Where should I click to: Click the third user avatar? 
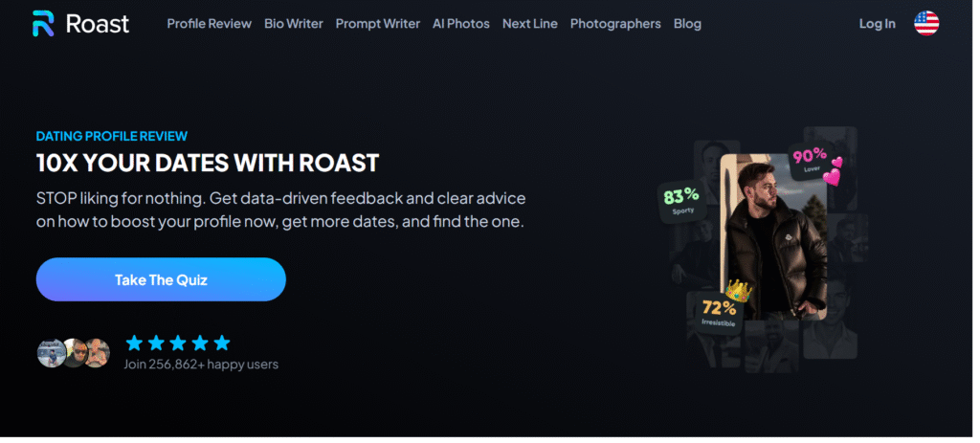(98, 353)
